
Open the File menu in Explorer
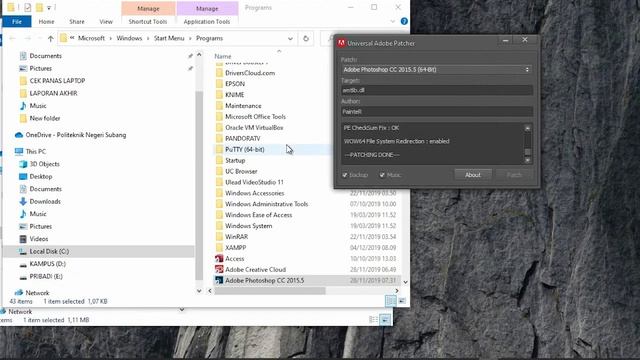(x=17, y=22)
